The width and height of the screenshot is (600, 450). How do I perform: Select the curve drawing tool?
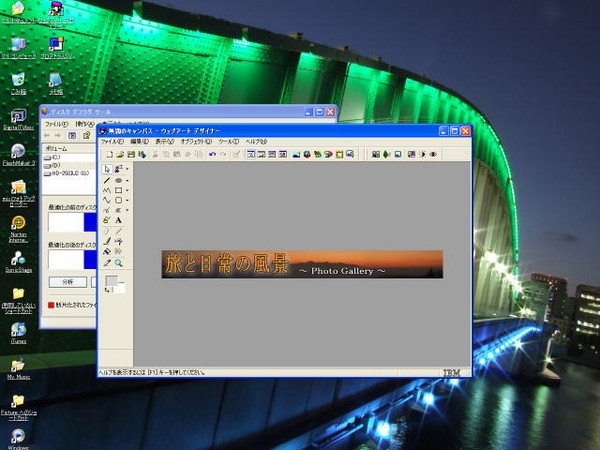click(x=107, y=200)
